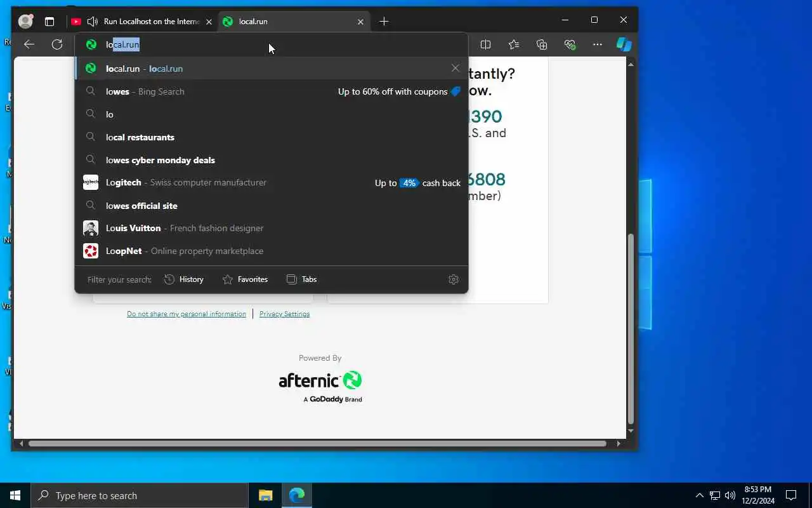
Task: Click the 4% cash back badge
Action: pyautogui.click(x=409, y=183)
